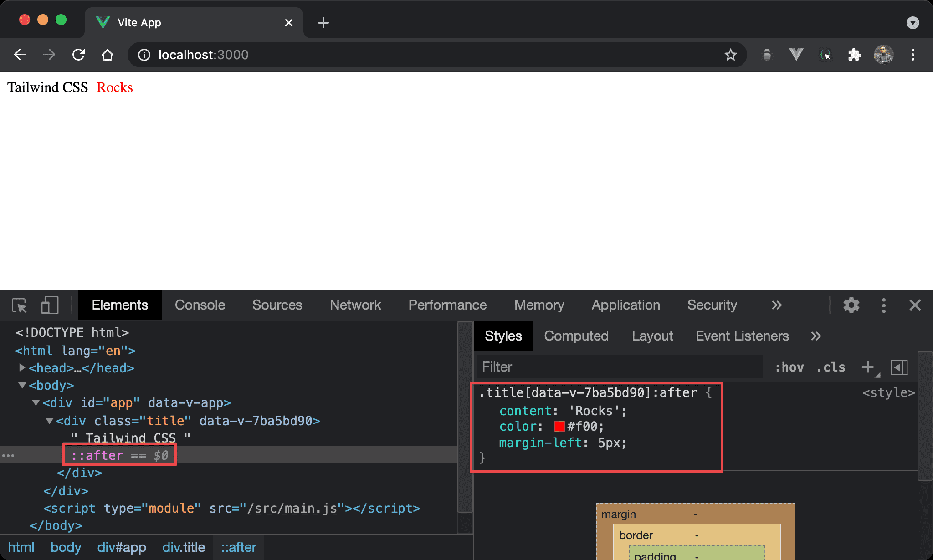The height and width of the screenshot is (560, 933).
Task: Click the Vue devtools extension icon
Action: [x=796, y=55]
